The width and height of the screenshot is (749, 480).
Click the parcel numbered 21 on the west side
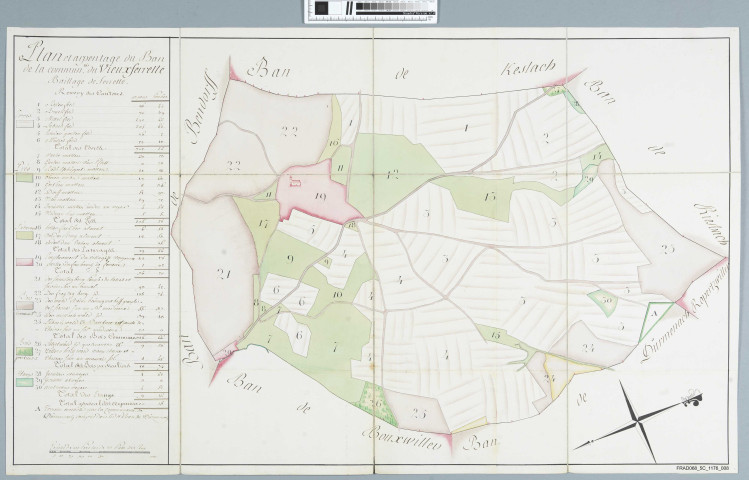pos(222,273)
